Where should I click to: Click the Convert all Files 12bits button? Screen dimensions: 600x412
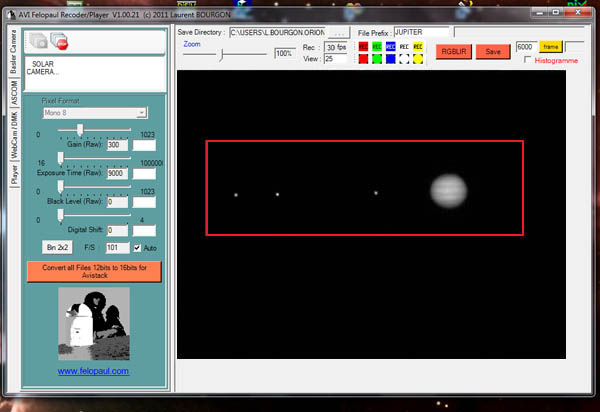94,269
